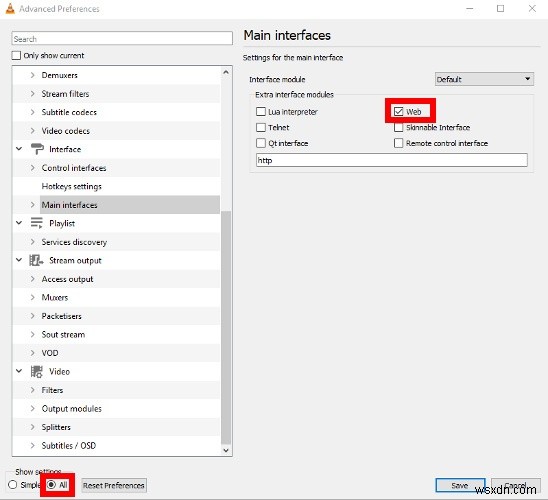Expand the Subtitles / OSD node
The height and width of the screenshot is (500, 548).
[33, 445]
